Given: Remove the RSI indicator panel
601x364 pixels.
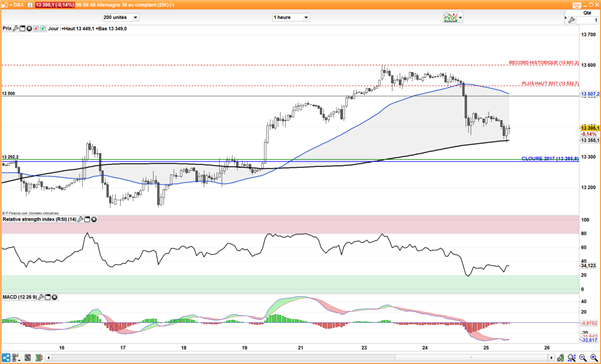Looking at the screenshot, I should pyautogui.click(x=94, y=219).
